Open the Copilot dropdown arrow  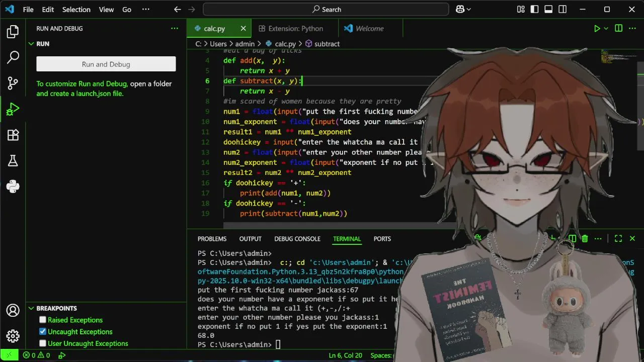pyautogui.click(x=469, y=9)
